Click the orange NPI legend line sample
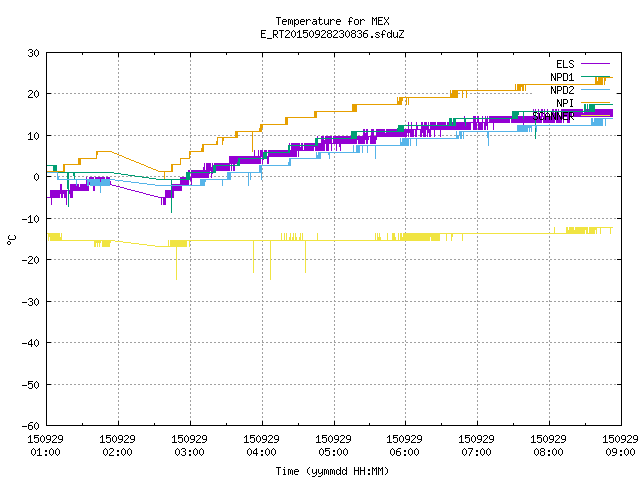Viewport: 640px width, 480px height. 595,102
